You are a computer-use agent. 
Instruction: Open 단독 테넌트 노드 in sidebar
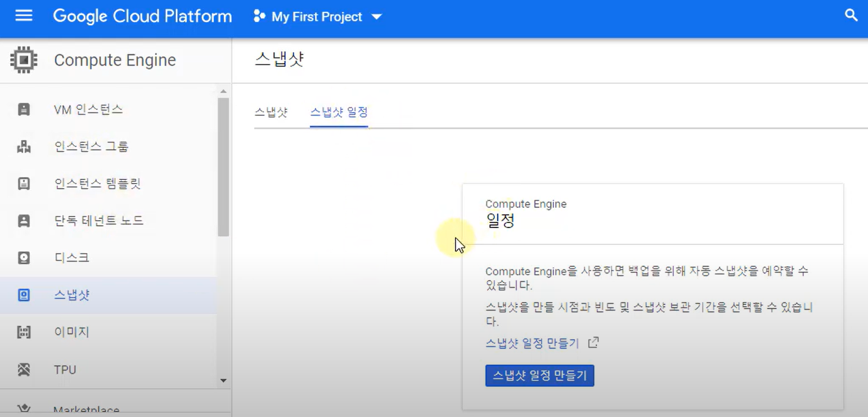pyautogui.click(x=108, y=221)
